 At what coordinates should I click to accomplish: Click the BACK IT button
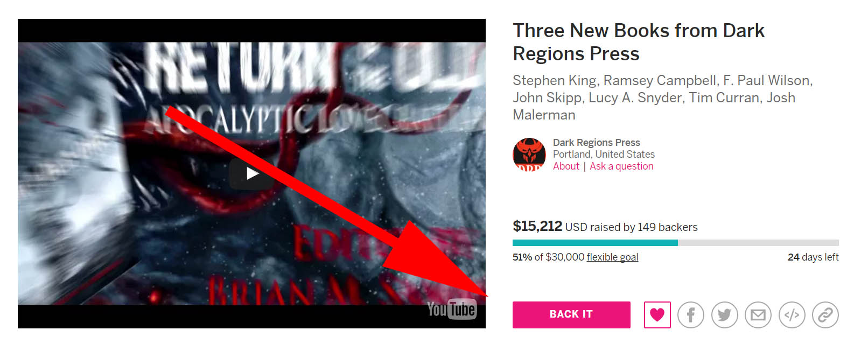pos(571,315)
